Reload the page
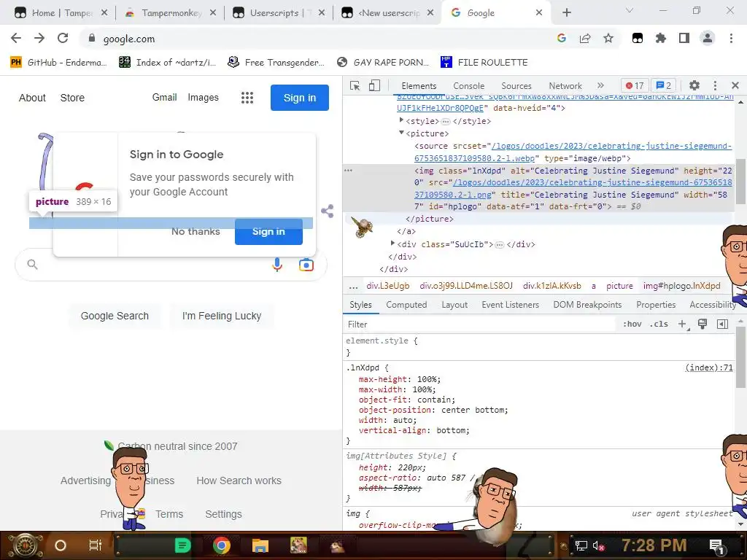The image size is (747, 560). tap(63, 38)
